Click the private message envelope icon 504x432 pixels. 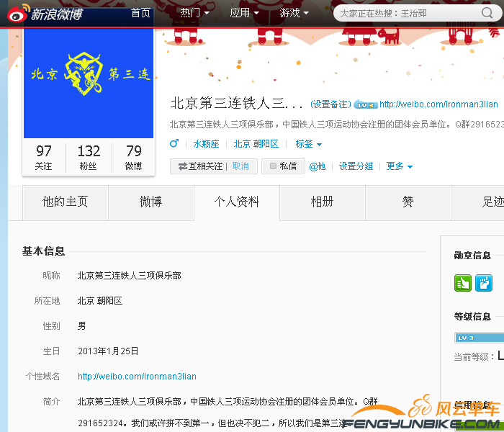[273, 166]
